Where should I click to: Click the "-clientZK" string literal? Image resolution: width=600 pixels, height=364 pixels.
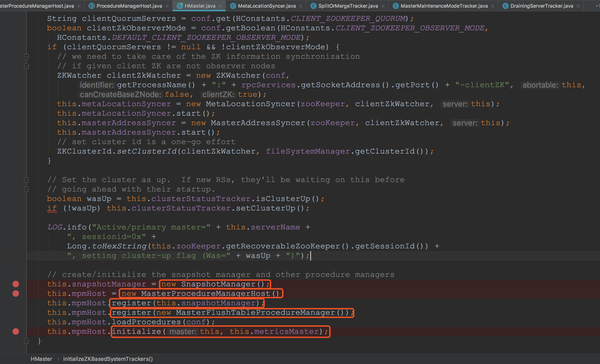point(482,85)
